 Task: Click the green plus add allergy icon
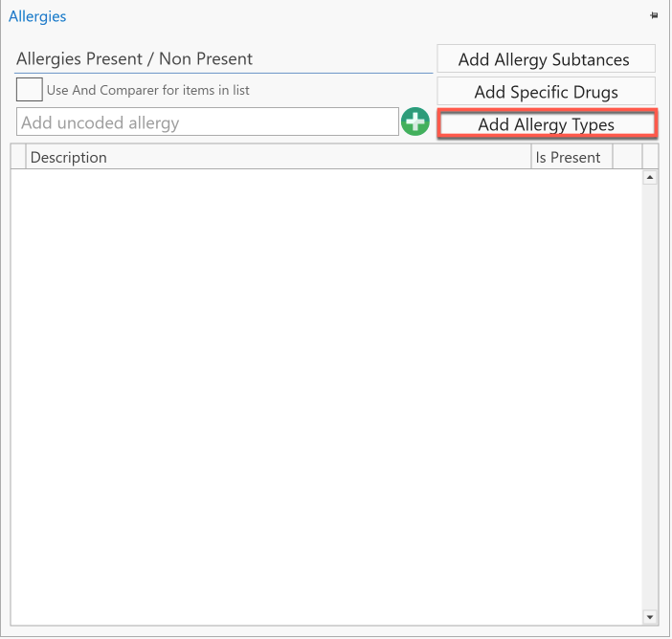pos(414,121)
